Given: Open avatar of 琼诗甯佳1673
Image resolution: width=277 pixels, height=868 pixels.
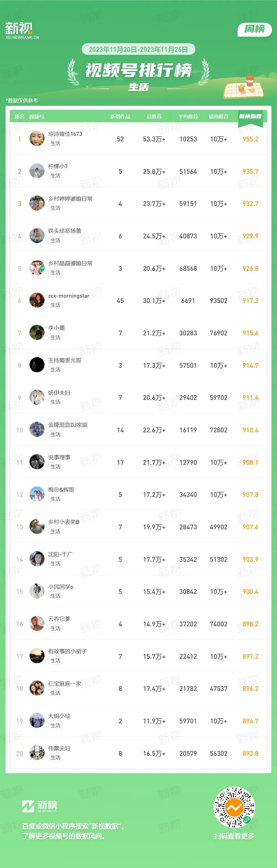Looking at the screenshot, I should [x=37, y=139].
